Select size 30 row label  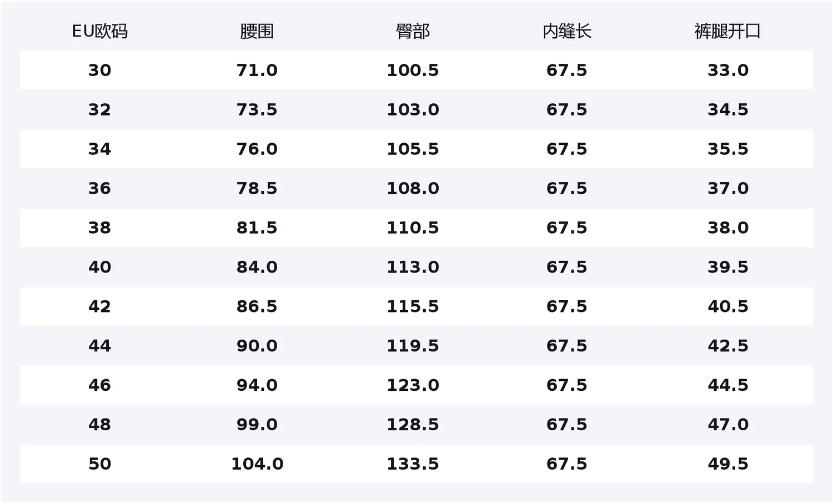100,70
